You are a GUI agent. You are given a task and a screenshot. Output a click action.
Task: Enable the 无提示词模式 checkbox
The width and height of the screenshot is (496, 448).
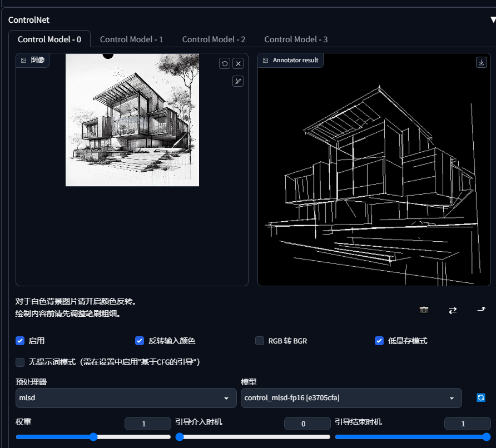pyautogui.click(x=20, y=362)
